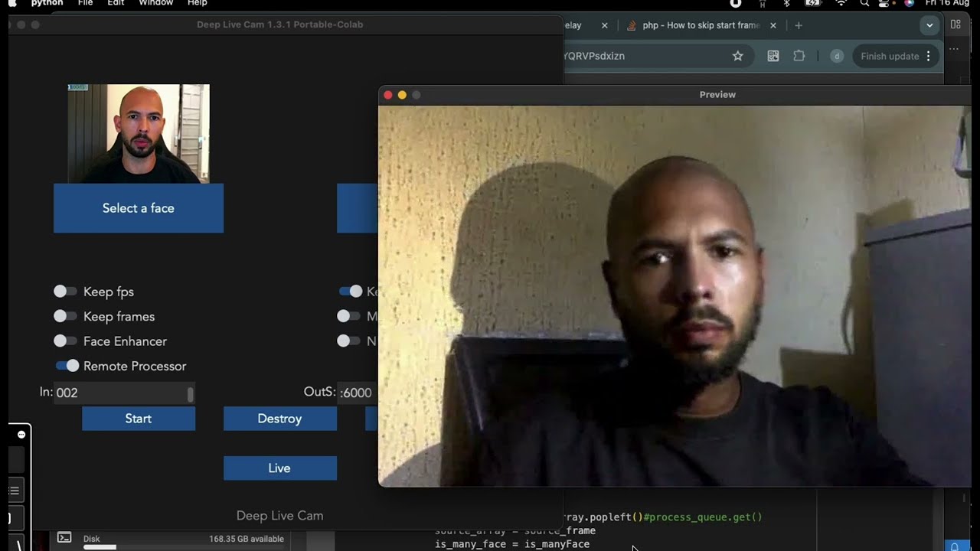Screen dimensions: 980x551
Task: Click the In field showing 002
Action: [124, 393]
